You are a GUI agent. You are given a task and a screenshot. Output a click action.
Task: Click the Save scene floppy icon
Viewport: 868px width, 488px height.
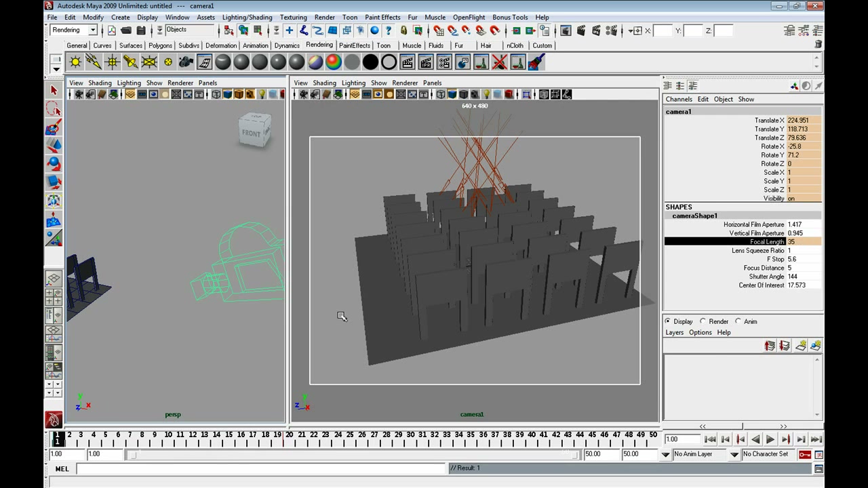click(x=141, y=30)
